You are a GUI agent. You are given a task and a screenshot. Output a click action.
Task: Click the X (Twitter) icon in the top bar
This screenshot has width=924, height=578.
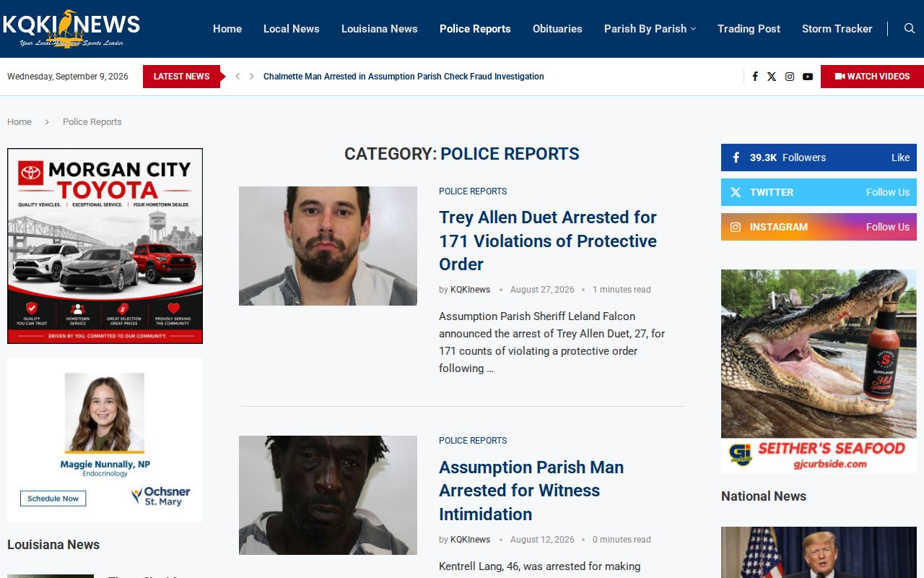(772, 77)
